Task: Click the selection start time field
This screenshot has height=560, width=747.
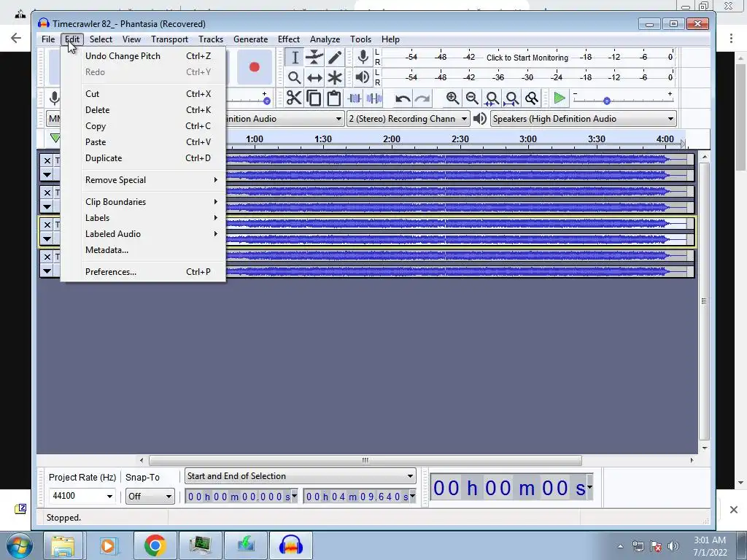Action: pyautogui.click(x=241, y=497)
